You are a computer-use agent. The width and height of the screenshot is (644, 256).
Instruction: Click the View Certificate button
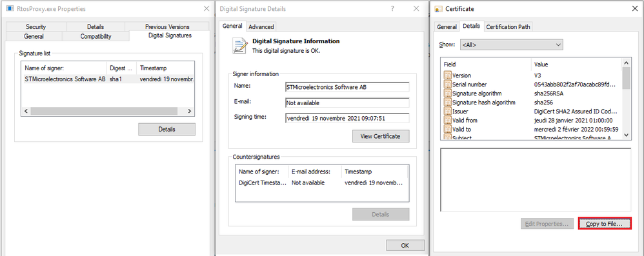(x=380, y=136)
